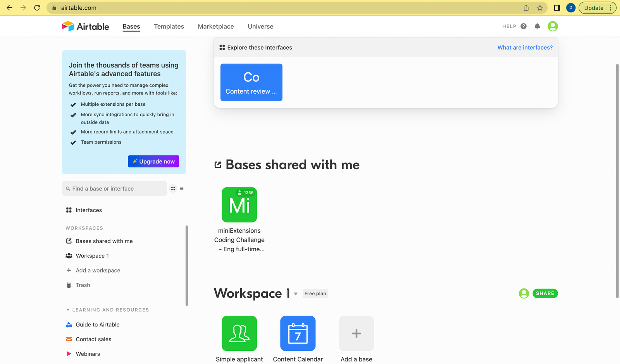
Task: Click the browser share icon in address bar
Action: [526, 8]
